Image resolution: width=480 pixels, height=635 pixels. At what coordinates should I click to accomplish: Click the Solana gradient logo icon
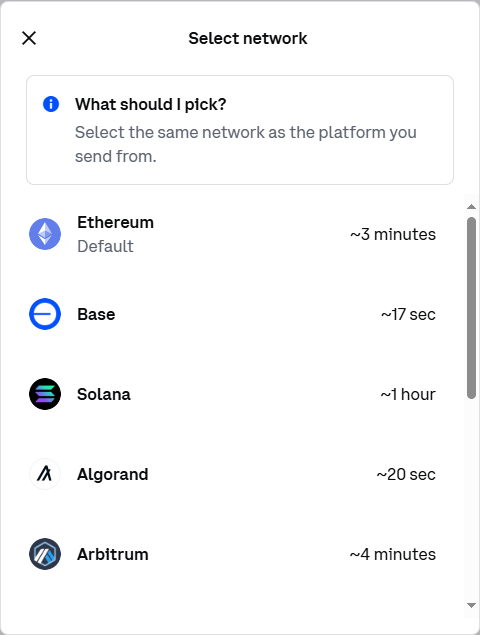point(45,394)
